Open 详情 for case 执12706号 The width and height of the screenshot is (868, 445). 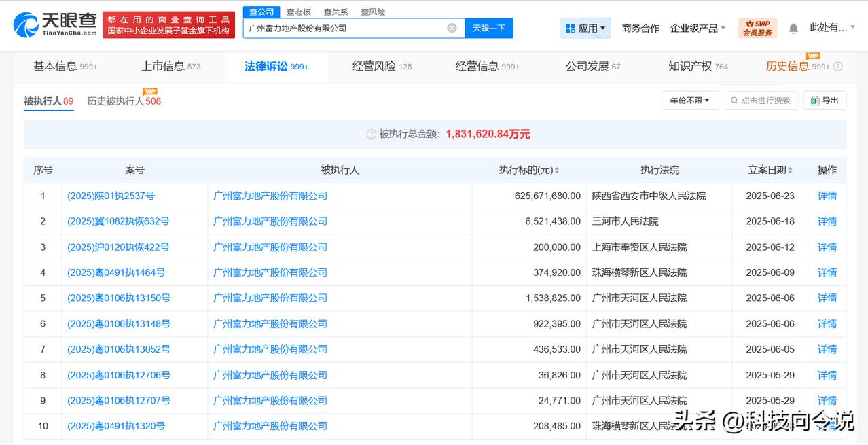[827, 375]
